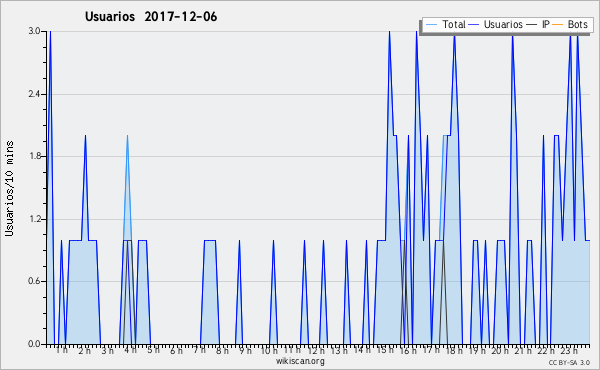Click the 'wikiscan.org' text below the axis

(300, 361)
